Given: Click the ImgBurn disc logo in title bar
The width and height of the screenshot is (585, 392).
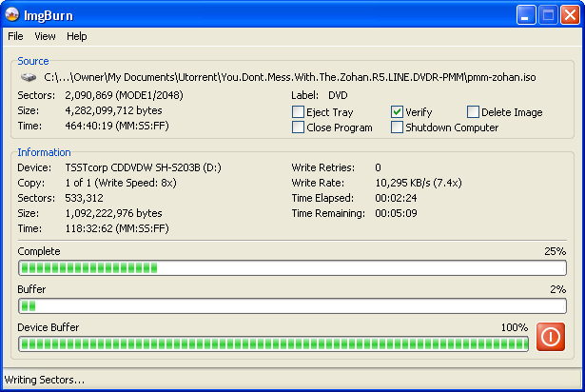Looking at the screenshot, I should coord(12,14).
